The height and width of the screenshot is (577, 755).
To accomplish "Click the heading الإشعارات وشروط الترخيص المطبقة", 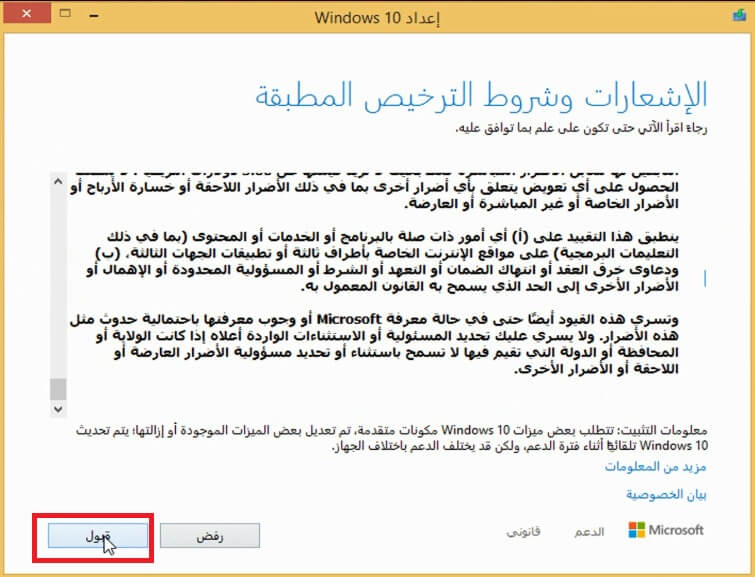I will [481, 95].
